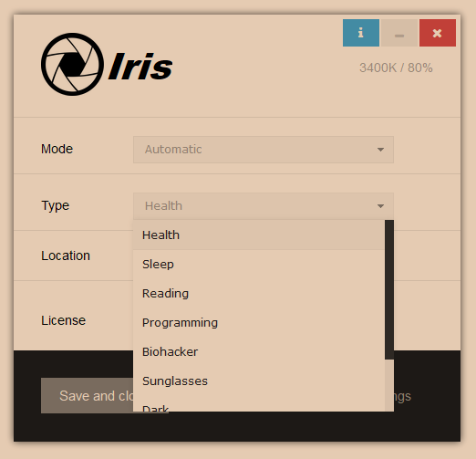The height and width of the screenshot is (459, 476).
Task: Collapse the Type dropdown arrow
Action: 380,206
